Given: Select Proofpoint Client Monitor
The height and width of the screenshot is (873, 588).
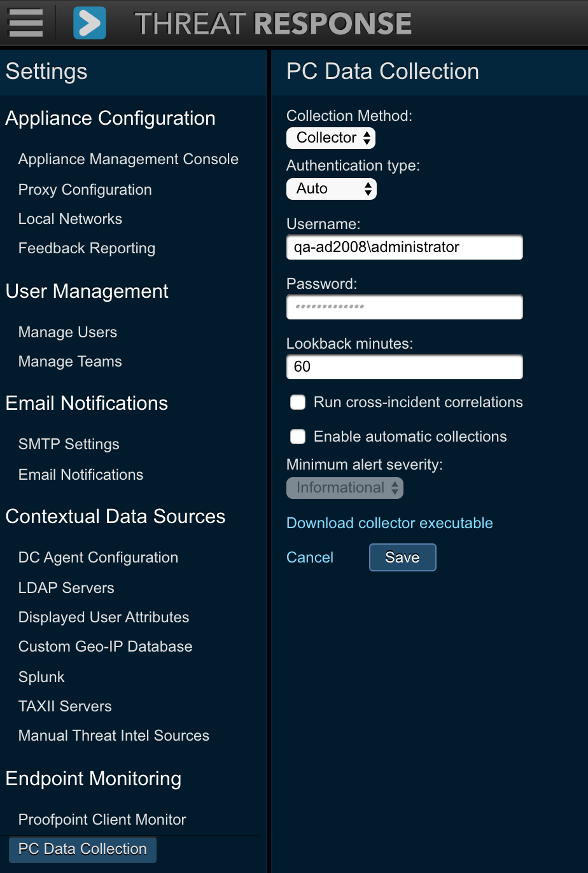Looking at the screenshot, I should point(102,820).
